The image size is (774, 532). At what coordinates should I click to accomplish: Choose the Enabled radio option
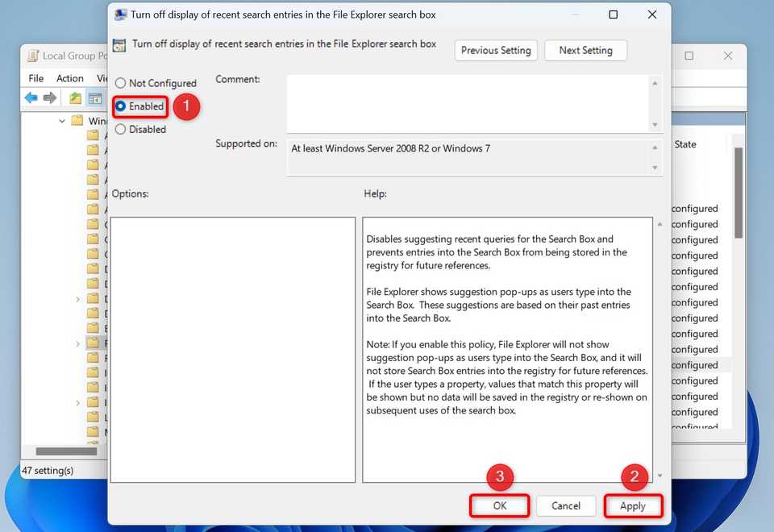[121, 106]
